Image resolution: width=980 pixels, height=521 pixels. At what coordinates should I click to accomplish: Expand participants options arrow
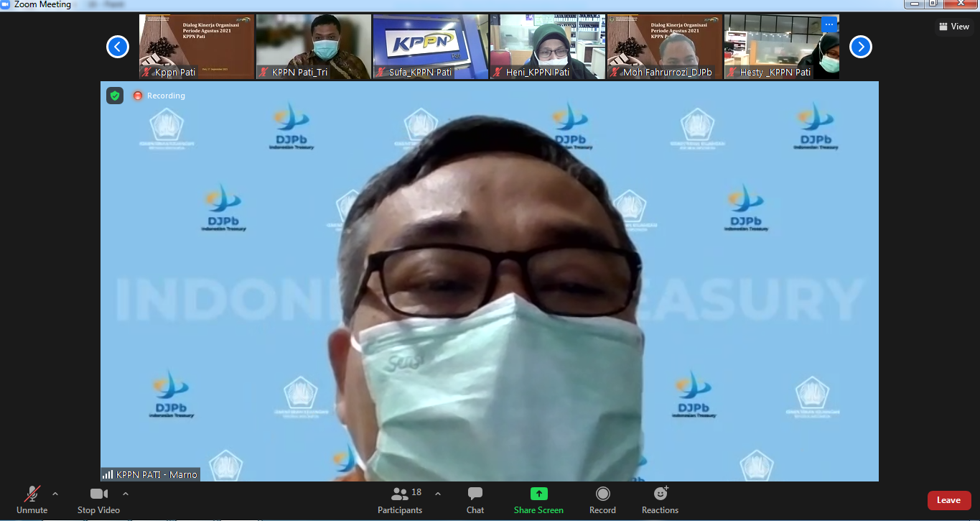(438, 494)
